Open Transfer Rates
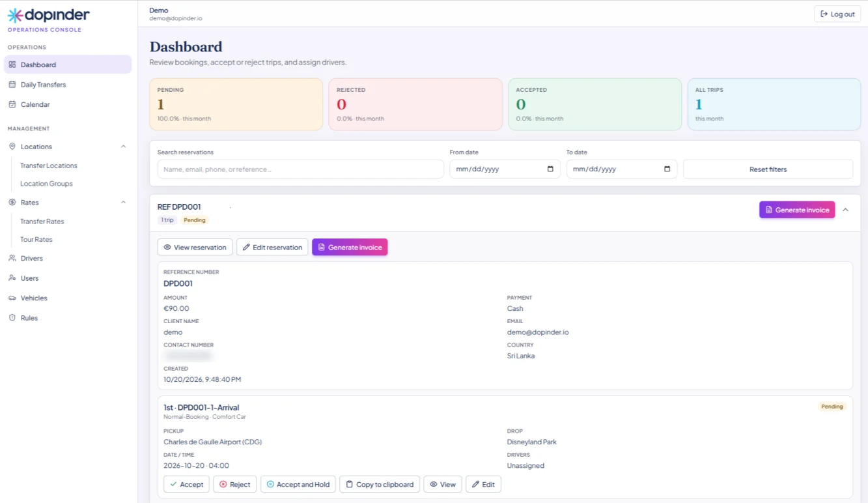The height and width of the screenshot is (503, 868). (42, 222)
